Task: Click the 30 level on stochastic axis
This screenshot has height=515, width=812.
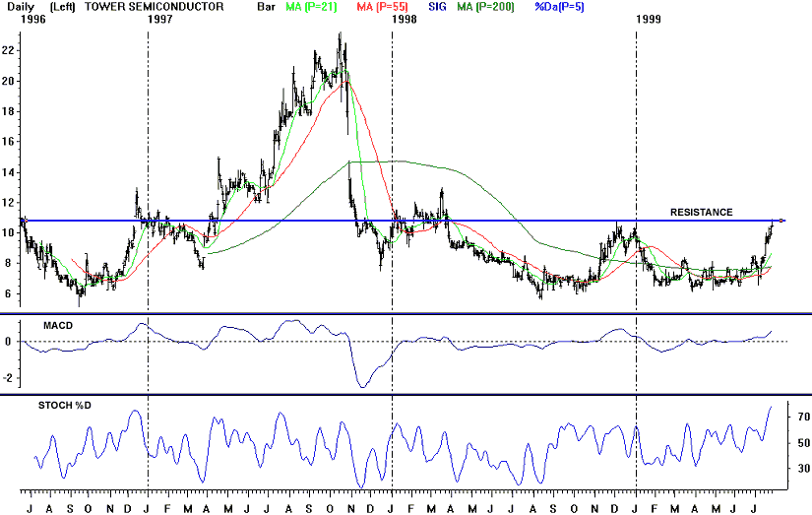Action: 804,469
